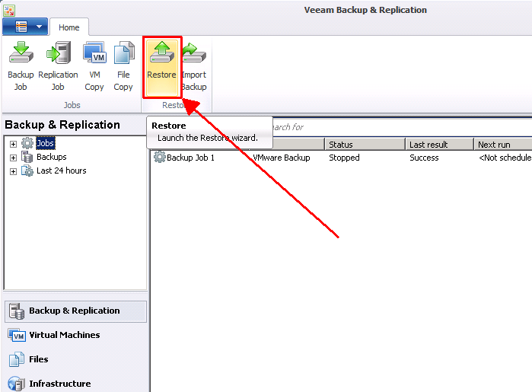Select Backups in the tree

tap(52, 157)
